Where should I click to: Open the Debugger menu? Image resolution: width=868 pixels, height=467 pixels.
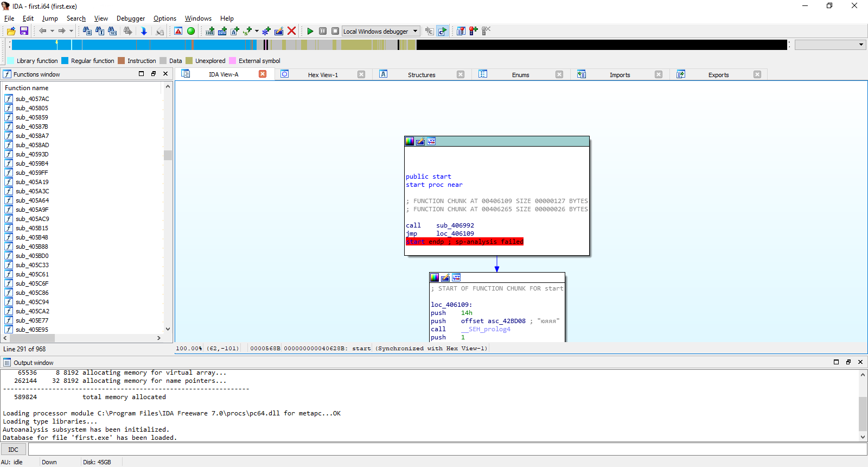tap(130, 18)
